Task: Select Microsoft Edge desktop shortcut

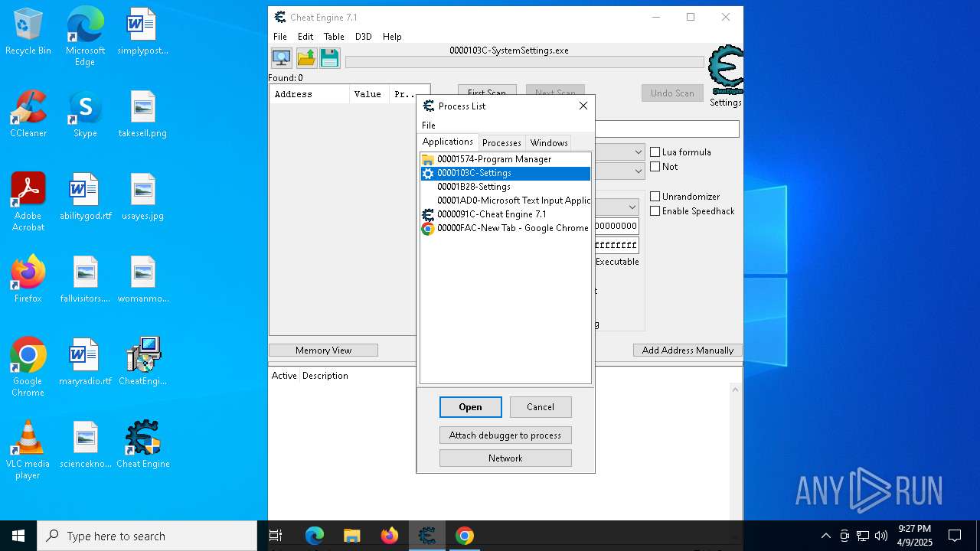Action: click(85, 37)
